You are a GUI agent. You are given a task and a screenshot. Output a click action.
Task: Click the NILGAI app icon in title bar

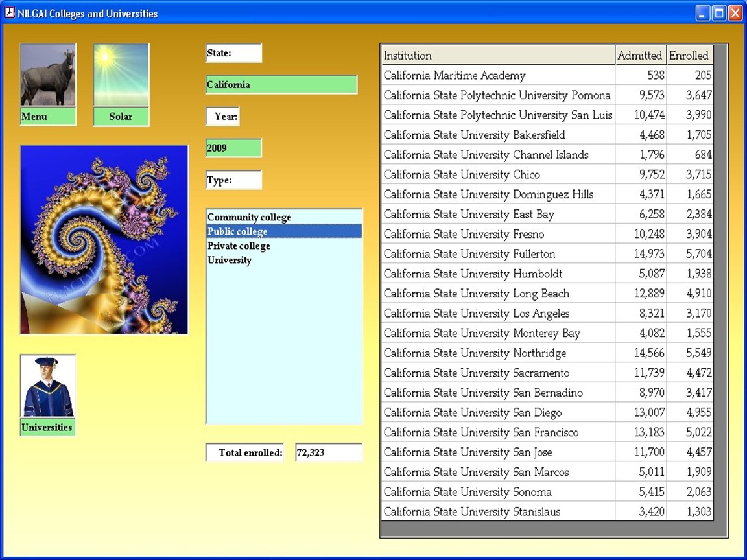click(10, 13)
